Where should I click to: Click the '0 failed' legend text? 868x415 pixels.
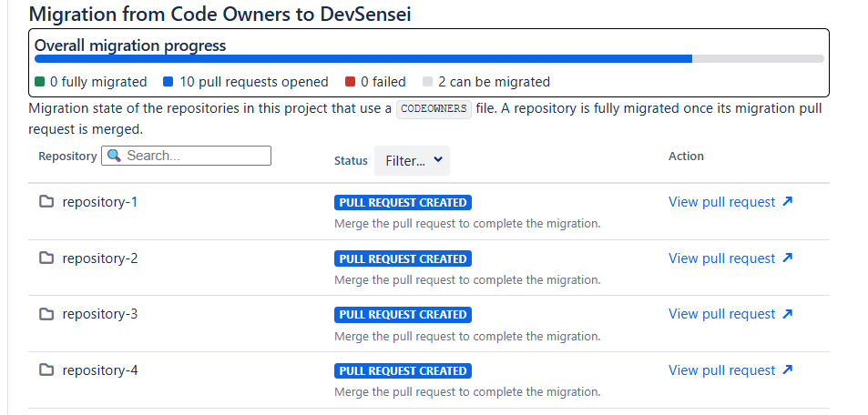(x=383, y=82)
